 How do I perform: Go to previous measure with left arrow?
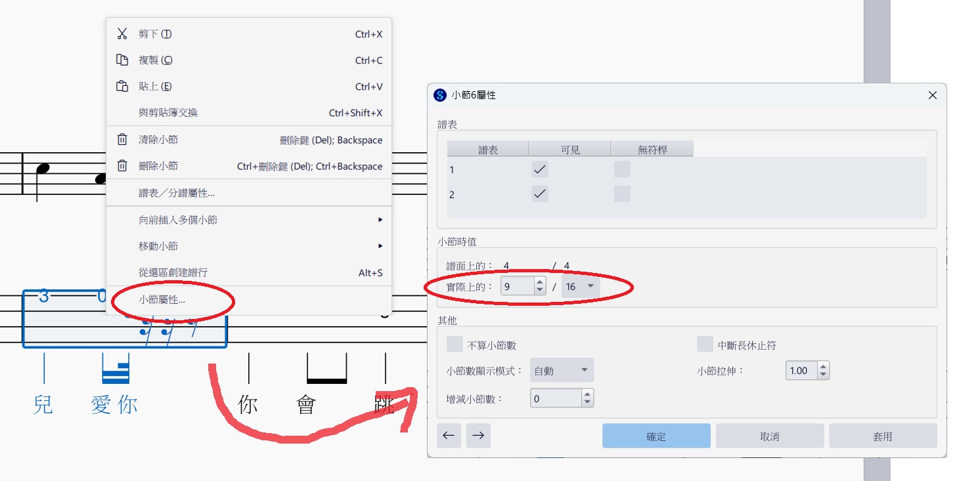pyautogui.click(x=449, y=436)
